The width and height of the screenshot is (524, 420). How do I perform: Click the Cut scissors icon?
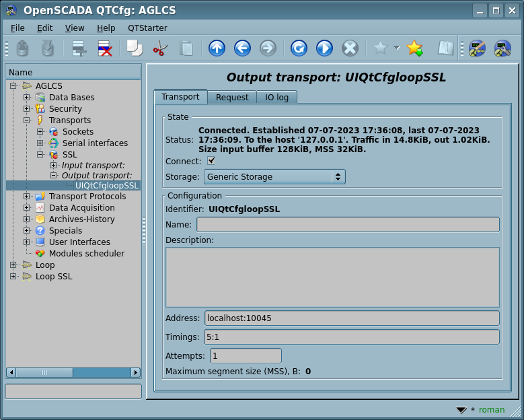tap(160, 48)
